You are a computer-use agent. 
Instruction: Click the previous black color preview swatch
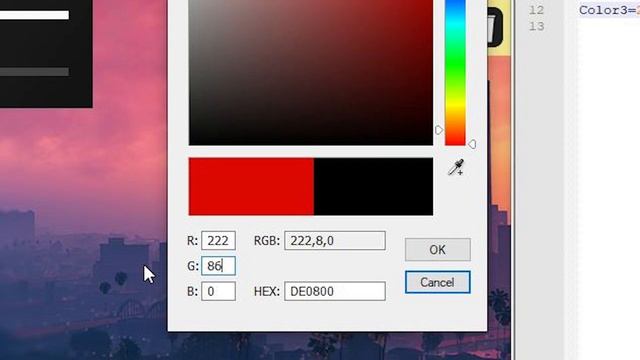pos(373,187)
